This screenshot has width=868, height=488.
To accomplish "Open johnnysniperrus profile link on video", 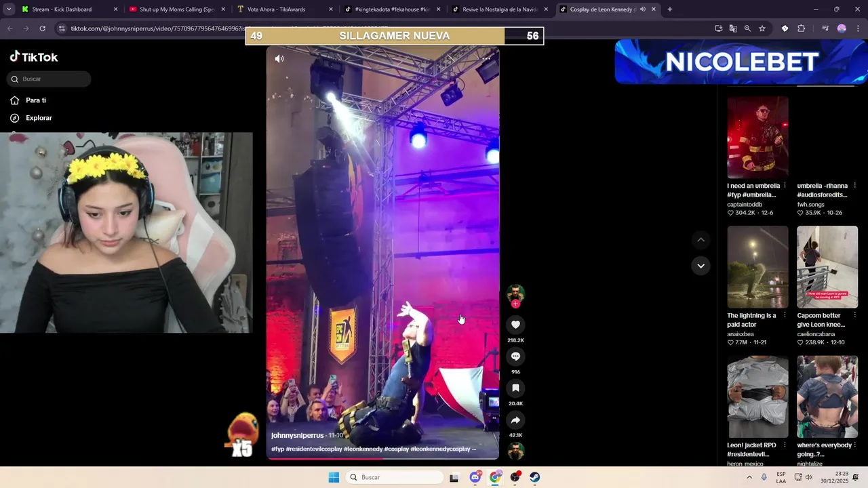I will (x=297, y=435).
